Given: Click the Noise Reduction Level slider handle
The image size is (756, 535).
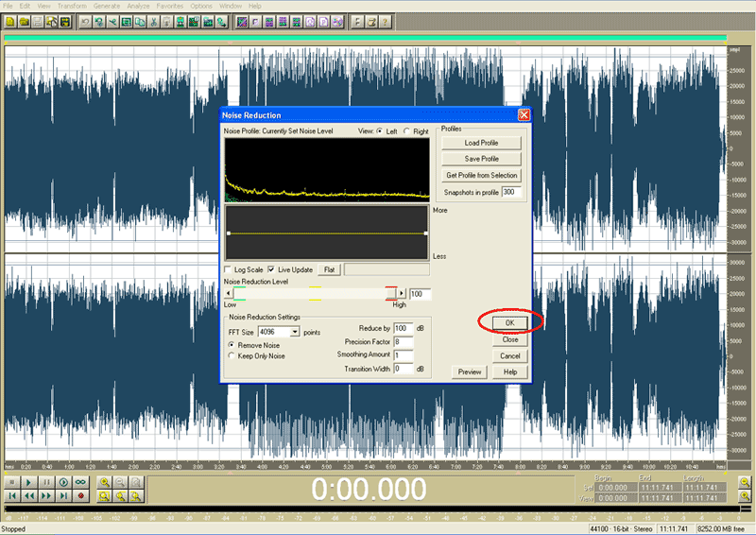Looking at the screenshot, I should pos(389,294).
